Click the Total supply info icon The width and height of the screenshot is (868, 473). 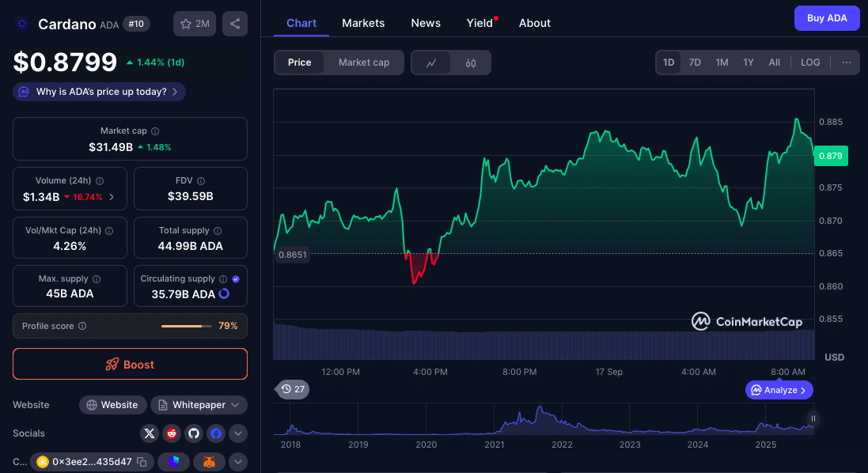(x=218, y=231)
